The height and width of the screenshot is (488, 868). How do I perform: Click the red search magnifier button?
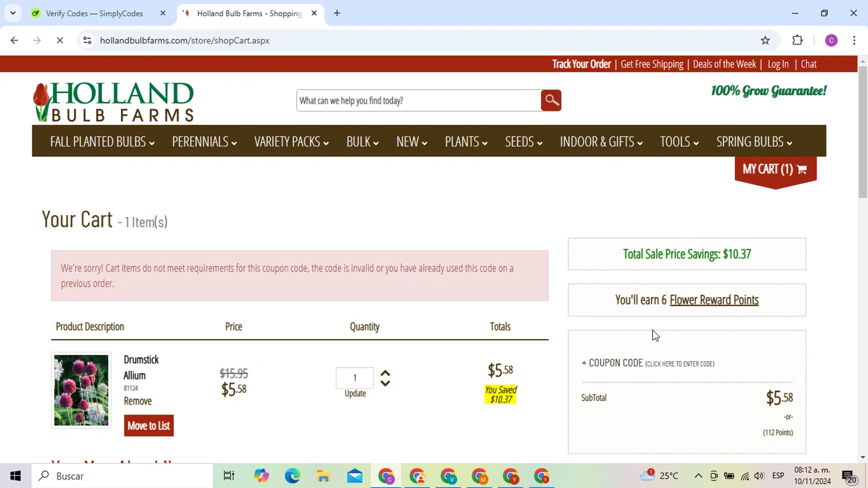551,100
